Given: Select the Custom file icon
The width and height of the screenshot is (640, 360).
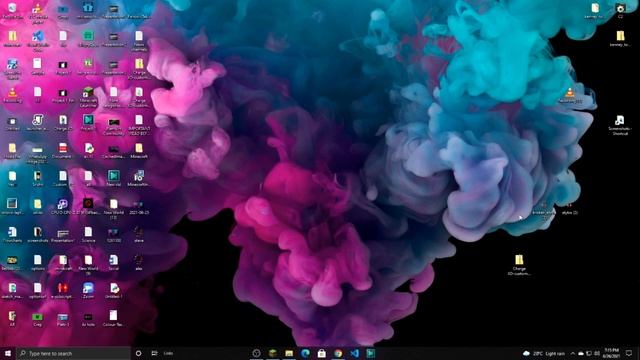Looking at the screenshot, I should click(63, 179).
